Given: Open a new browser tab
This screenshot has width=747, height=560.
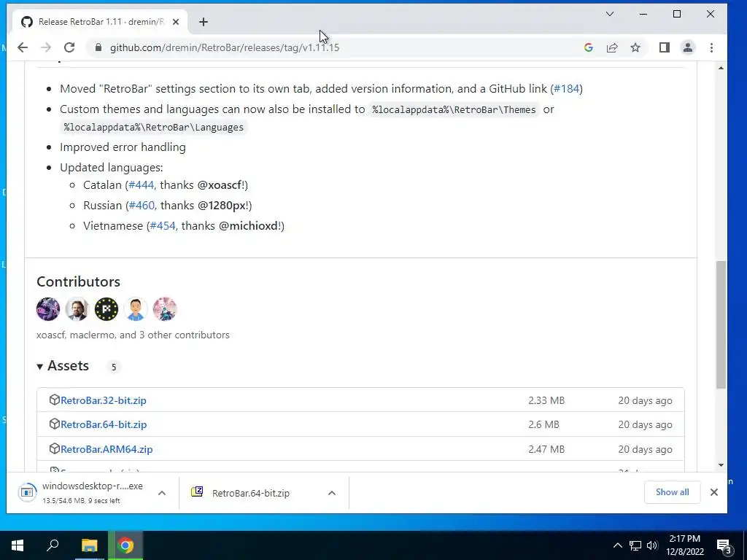Looking at the screenshot, I should pos(204,22).
